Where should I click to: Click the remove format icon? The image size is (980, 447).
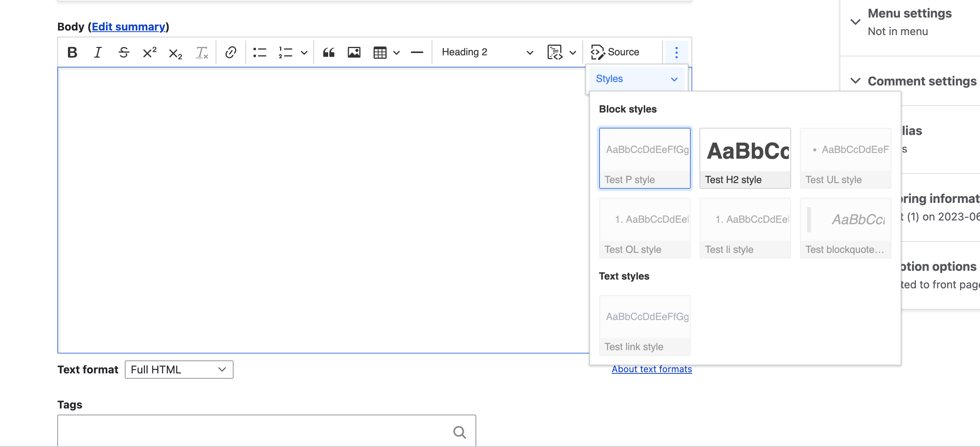point(201,53)
